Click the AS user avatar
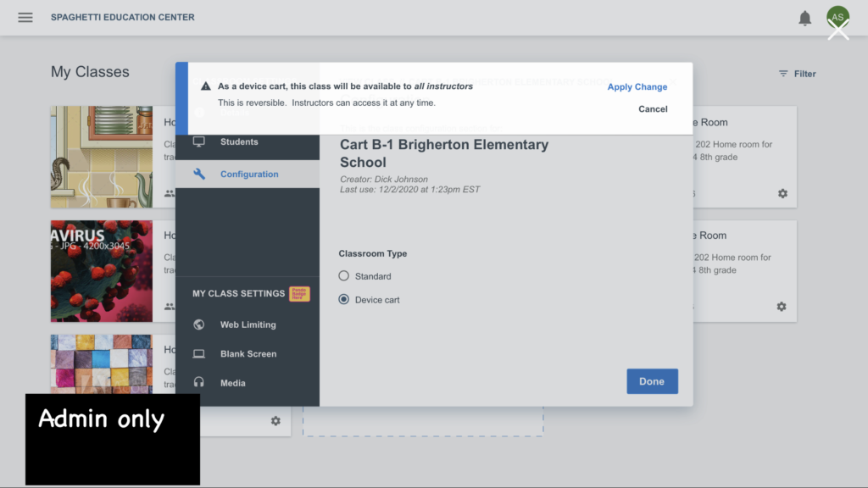 pos(837,19)
